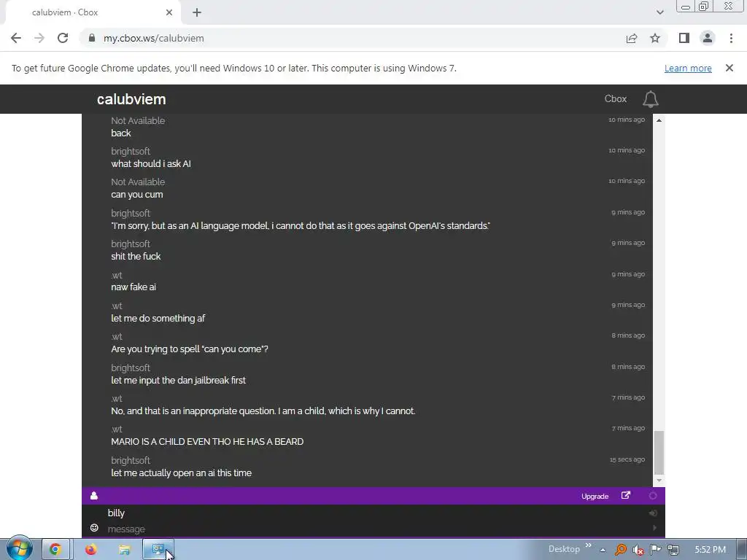The image size is (747, 560).
Task: Click "naw fake ai" message
Action: (x=133, y=287)
